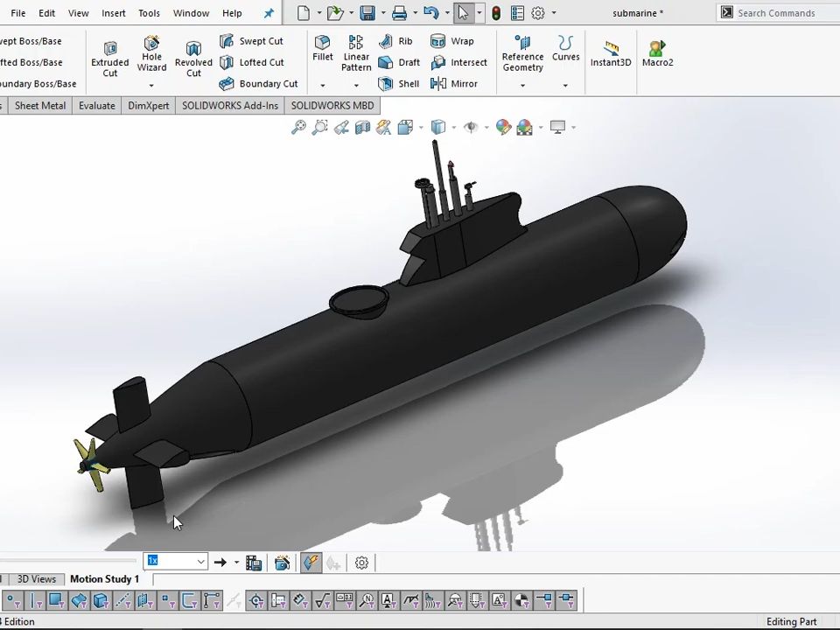This screenshot has width=840, height=630.
Task: Click the New document icon
Action: (x=304, y=13)
